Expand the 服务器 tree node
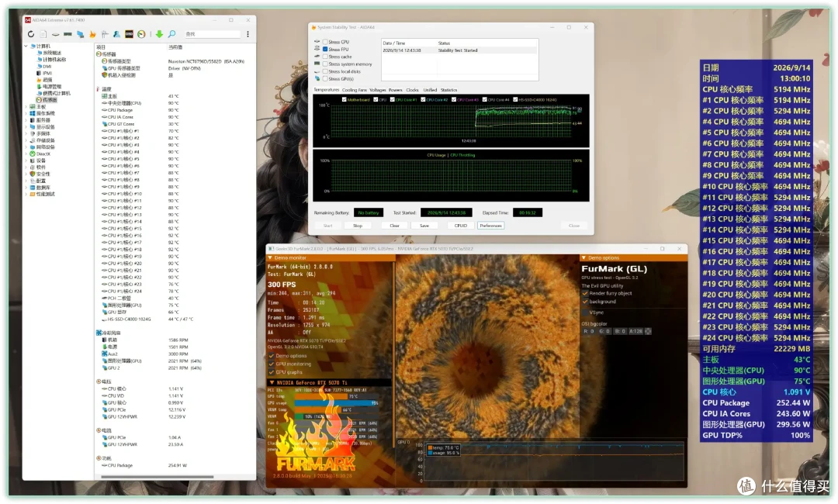 [x=26, y=120]
